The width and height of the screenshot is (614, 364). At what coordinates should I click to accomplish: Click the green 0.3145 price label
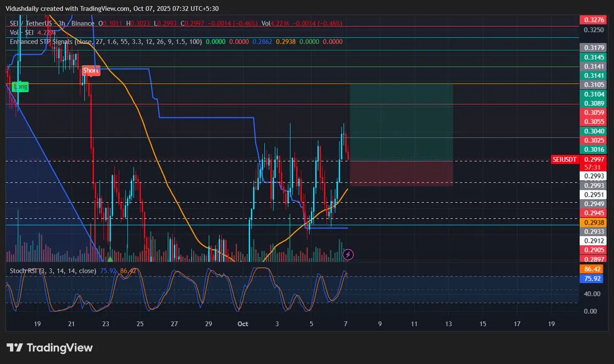coord(594,57)
